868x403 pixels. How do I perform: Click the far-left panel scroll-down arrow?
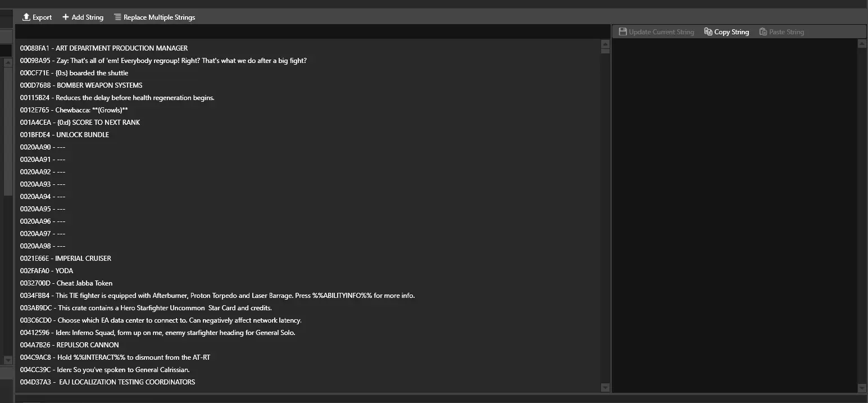click(8, 360)
